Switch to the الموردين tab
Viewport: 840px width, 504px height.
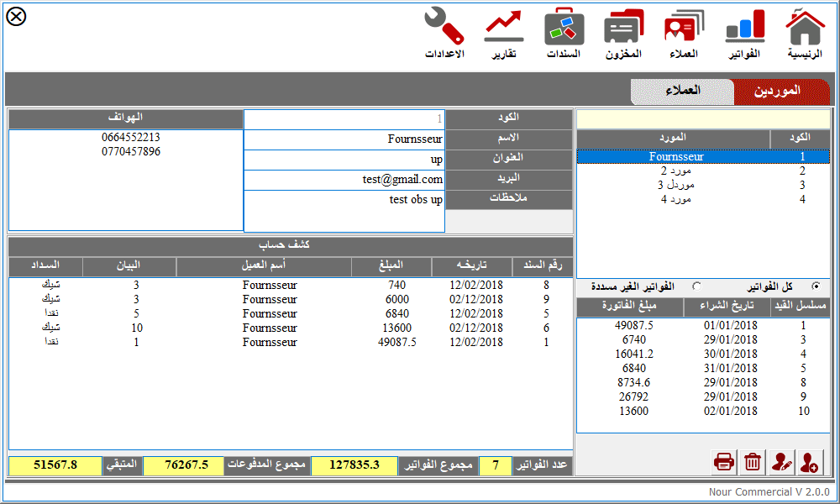(x=776, y=91)
